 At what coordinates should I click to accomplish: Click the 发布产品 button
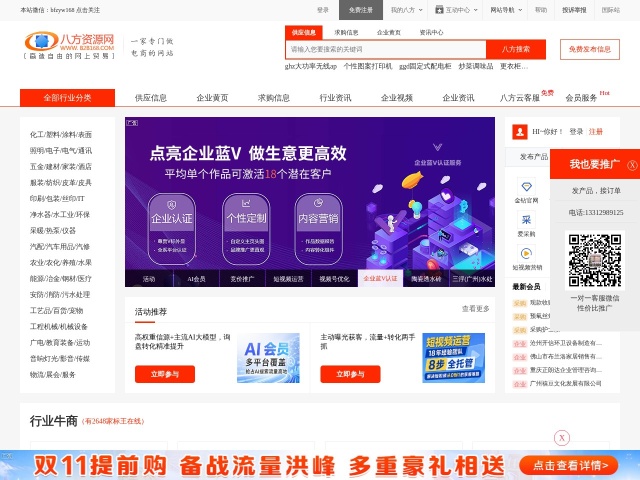point(534,157)
